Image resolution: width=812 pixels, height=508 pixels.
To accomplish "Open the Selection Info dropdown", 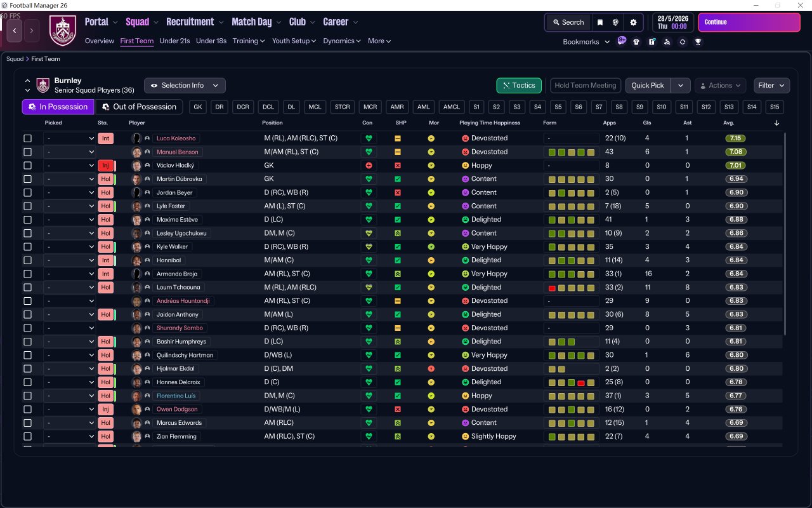I will [x=185, y=86].
